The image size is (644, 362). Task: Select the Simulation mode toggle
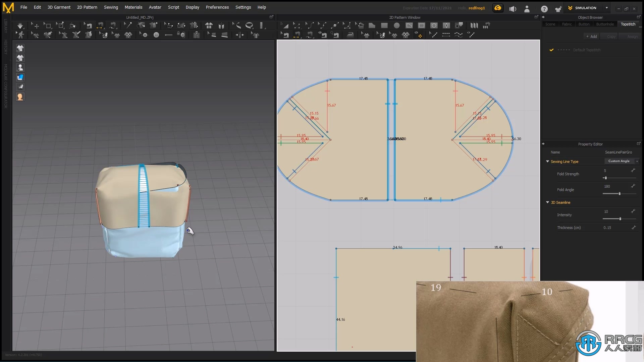point(585,7)
